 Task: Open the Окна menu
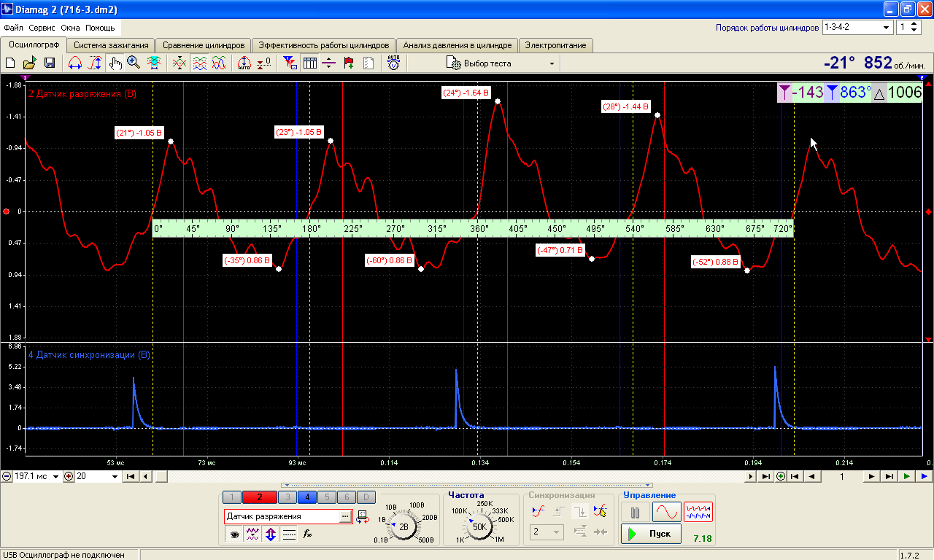pyautogui.click(x=71, y=28)
